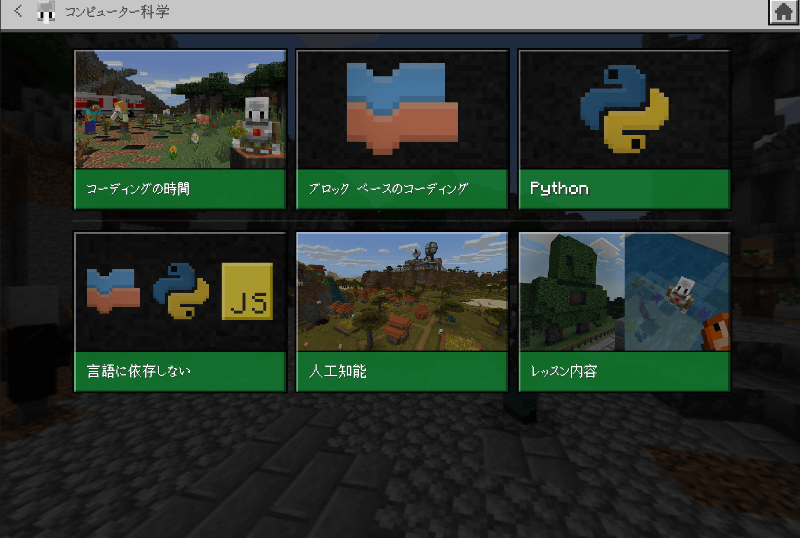Click the green Python label bar

click(624, 189)
